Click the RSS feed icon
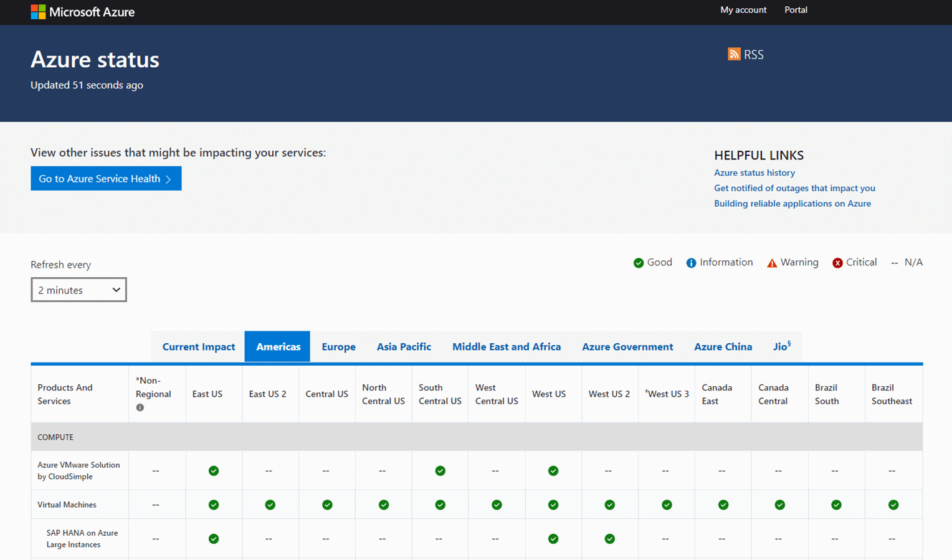 coord(734,54)
